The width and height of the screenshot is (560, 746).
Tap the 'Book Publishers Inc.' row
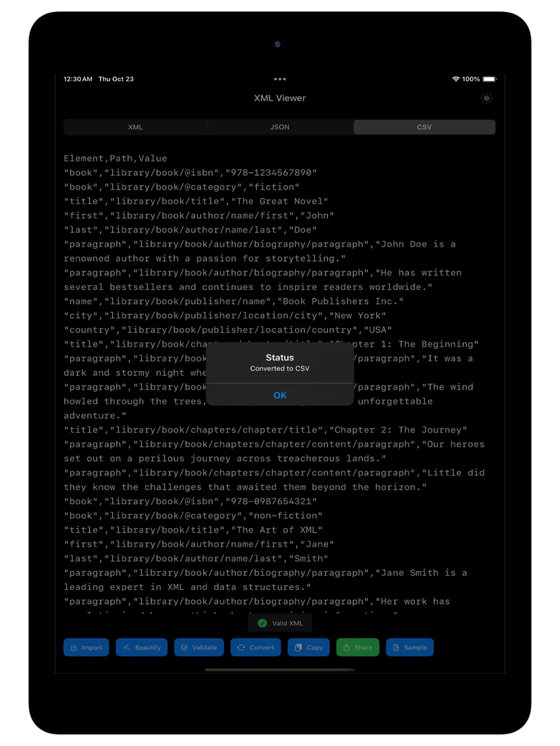pos(234,301)
